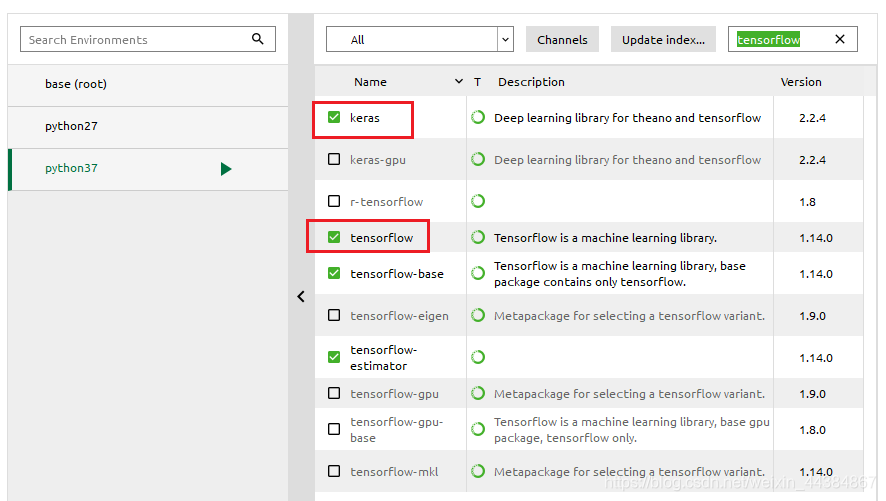Select the tensorflow-mkl package name
This screenshot has width=886, height=501.
(x=394, y=472)
